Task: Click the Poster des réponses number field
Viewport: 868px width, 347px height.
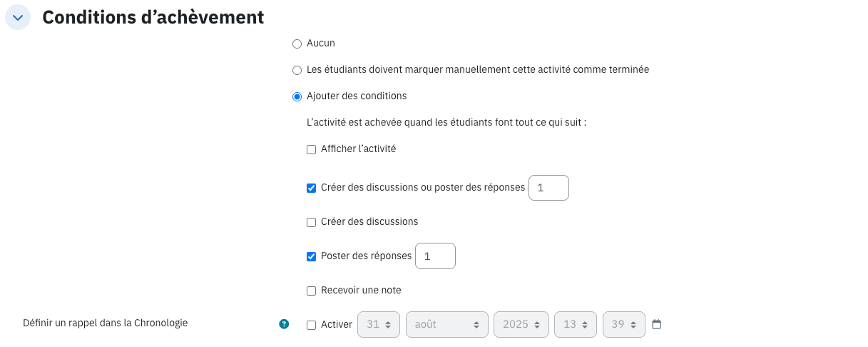Action: click(435, 256)
